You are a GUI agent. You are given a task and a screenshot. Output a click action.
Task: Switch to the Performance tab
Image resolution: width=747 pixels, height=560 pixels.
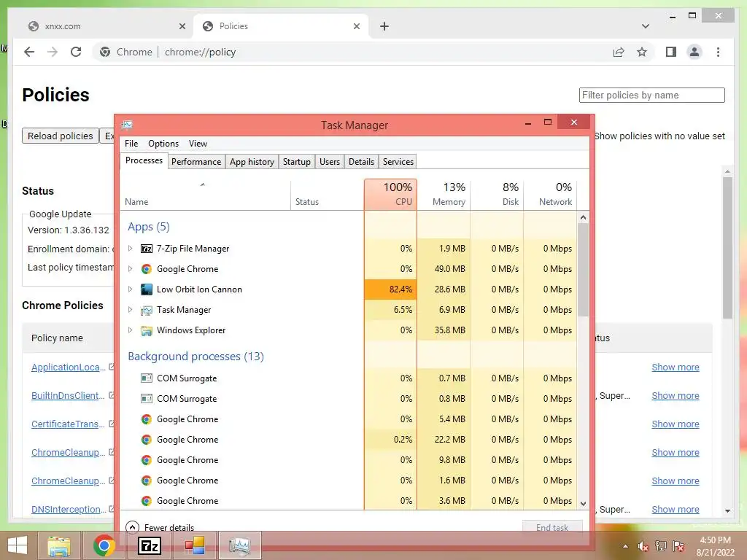tap(196, 161)
